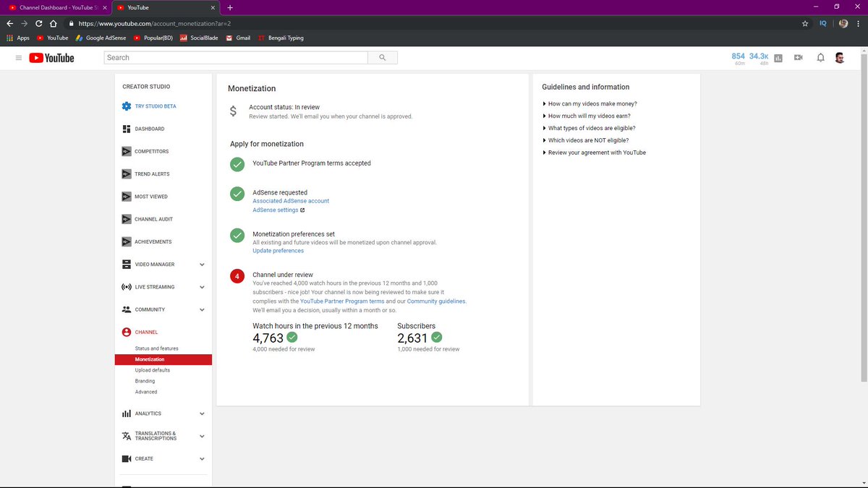The image size is (868, 488).
Task: Click the 854 views vidIQ counter
Action: coord(739,58)
